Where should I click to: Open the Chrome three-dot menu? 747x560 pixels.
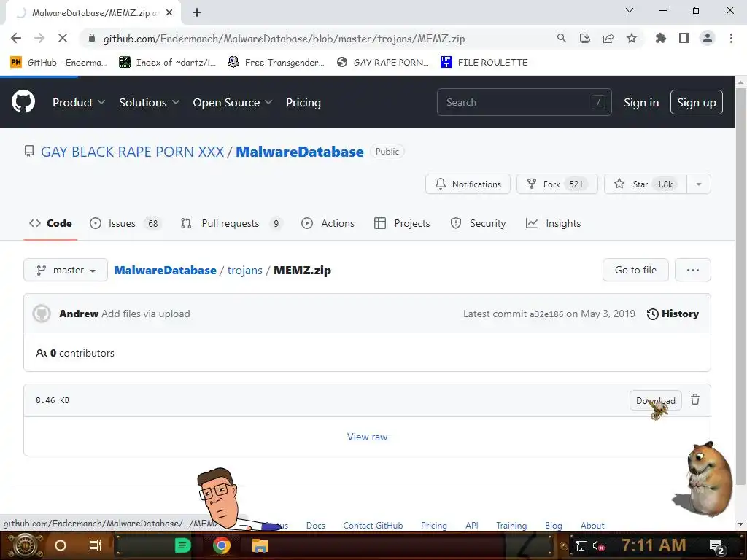pyautogui.click(x=731, y=38)
